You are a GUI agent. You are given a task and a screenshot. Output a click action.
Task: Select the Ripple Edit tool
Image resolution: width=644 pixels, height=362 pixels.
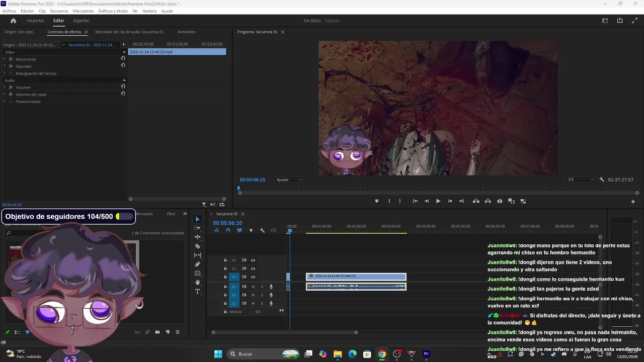point(197,237)
